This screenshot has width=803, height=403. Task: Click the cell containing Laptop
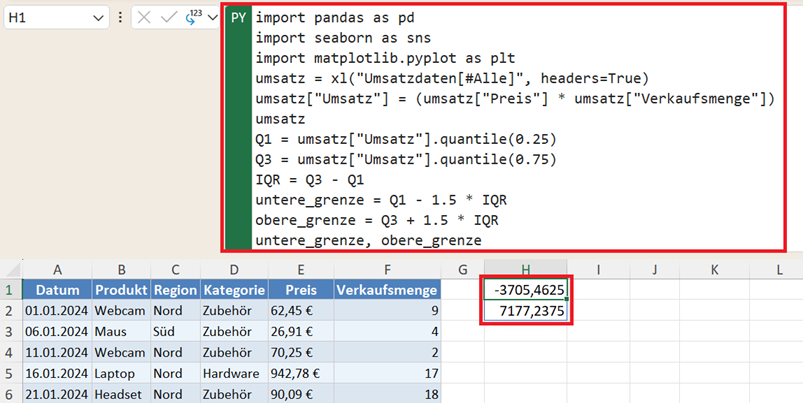[121, 374]
